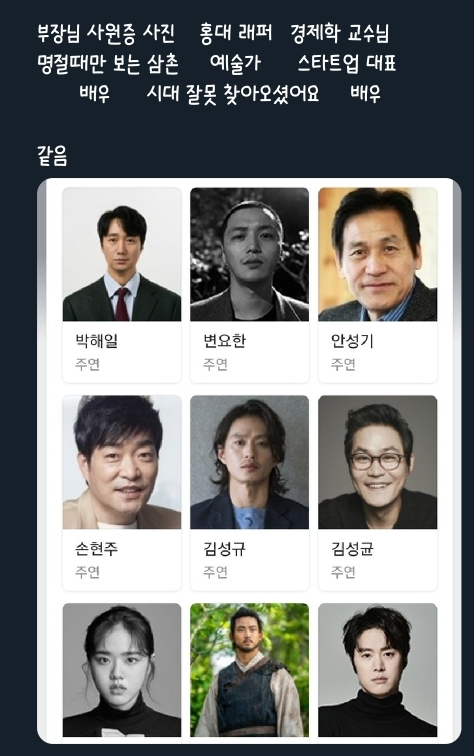
Task: Click the 주연 label under 김성균
Action: [x=343, y=572]
